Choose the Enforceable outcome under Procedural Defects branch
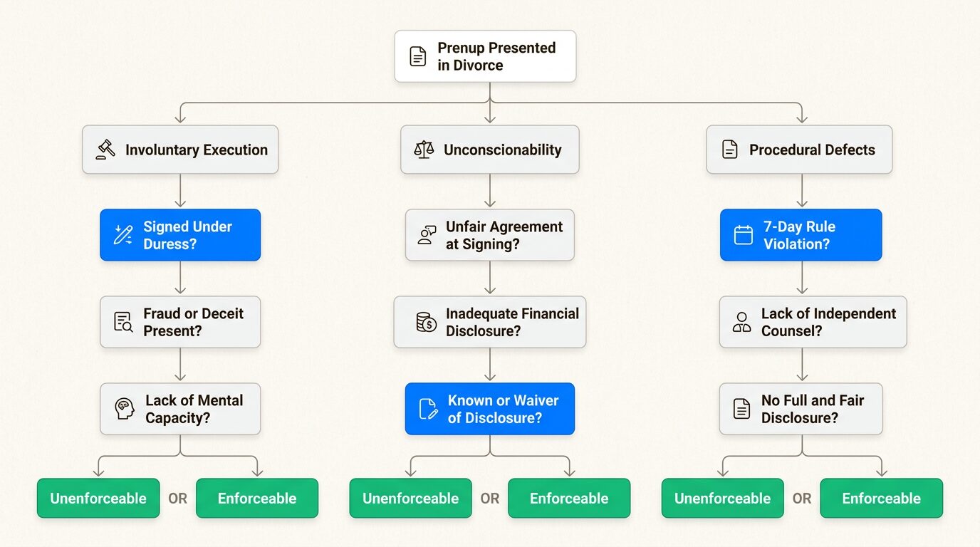Image resolution: width=980 pixels, height=547 pixels. click(881, 499)
